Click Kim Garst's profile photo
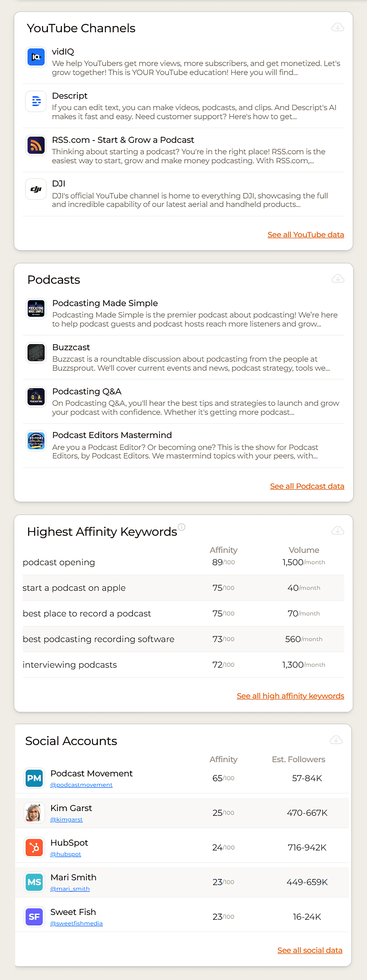This screenshot has width=367, height=980. pyautogui.click(x=34, y=813)
